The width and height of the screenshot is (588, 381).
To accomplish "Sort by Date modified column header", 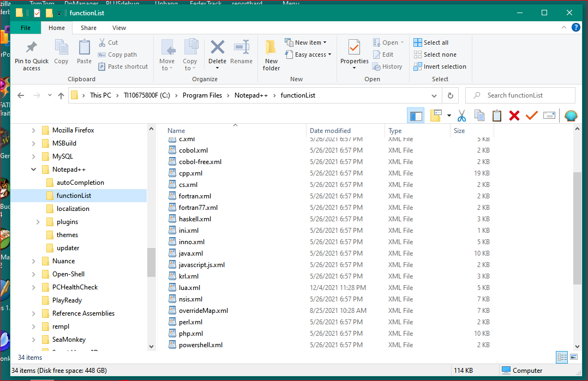I will click(330, 130).
